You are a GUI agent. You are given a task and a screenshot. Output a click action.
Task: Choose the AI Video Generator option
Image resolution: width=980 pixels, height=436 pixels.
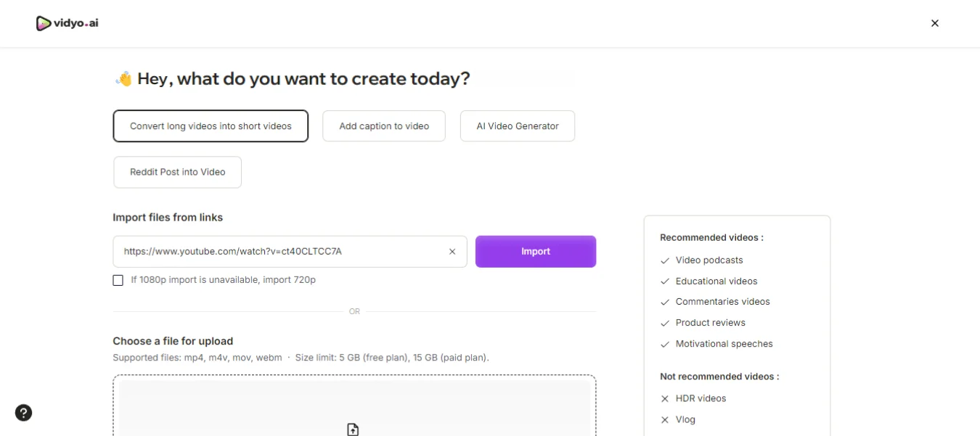pyautogui.click(x=518, y=126)
